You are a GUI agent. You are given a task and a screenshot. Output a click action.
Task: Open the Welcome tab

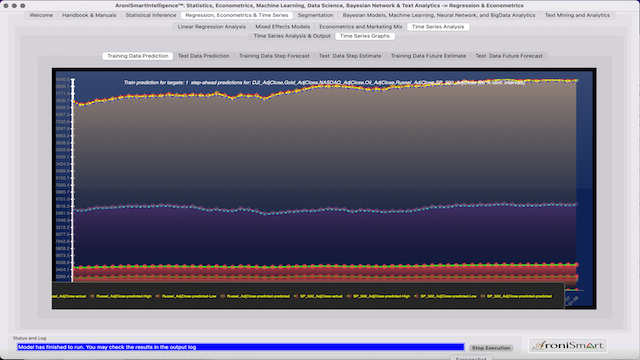coord(41,15)
